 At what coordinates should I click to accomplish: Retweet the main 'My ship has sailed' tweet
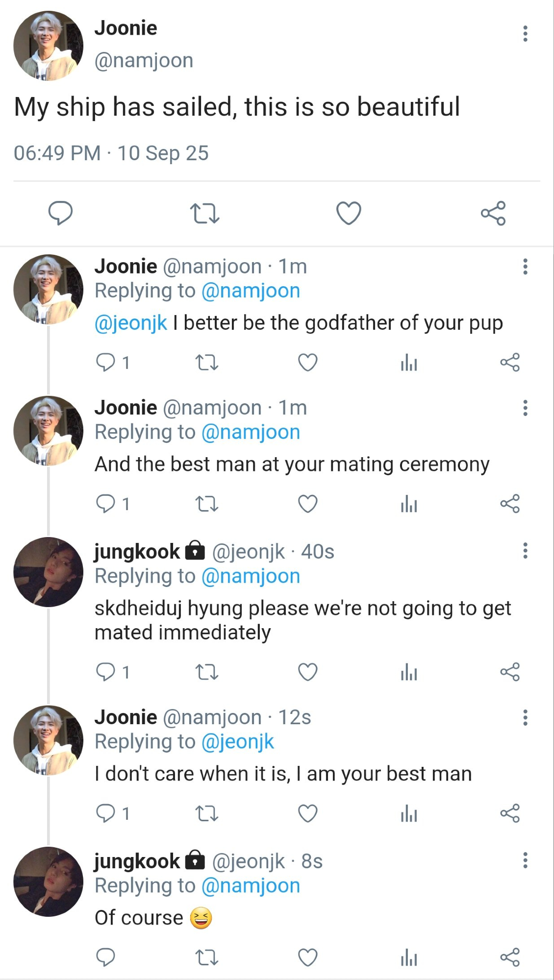pos(204,213)
